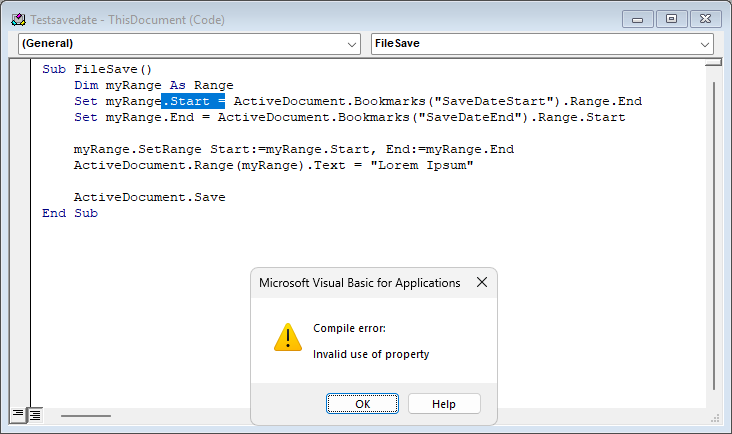This screenshot has height=434, width=732.
Task: Click the horizontal scrollbar thumb at the bottom
Action: [86, 415]
